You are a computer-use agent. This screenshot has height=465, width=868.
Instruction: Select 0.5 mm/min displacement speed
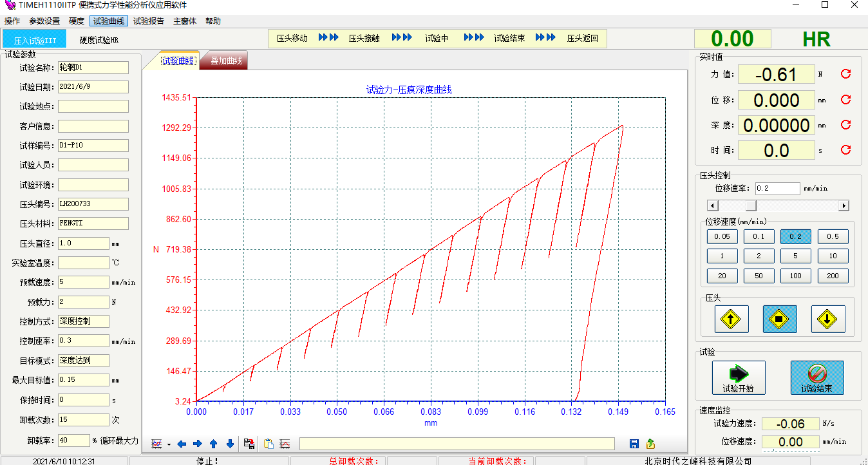click(x=833, y=236)
